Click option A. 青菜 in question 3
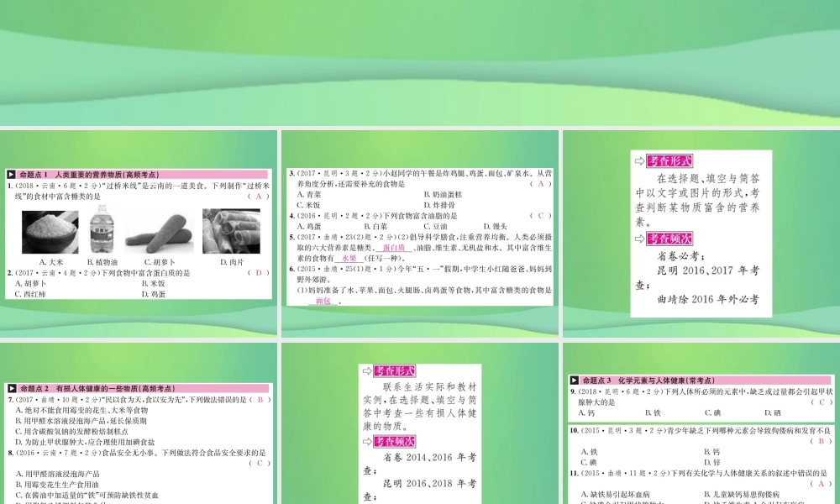 309,194
